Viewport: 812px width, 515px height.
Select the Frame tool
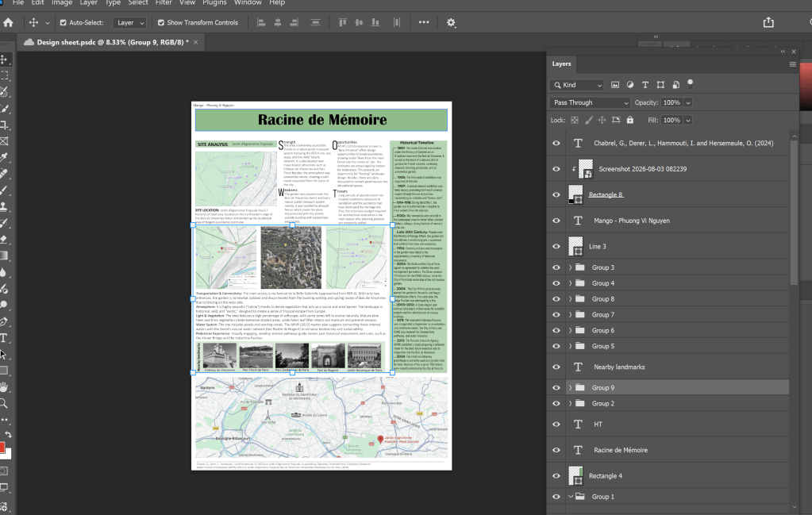(x=4, y=140)
